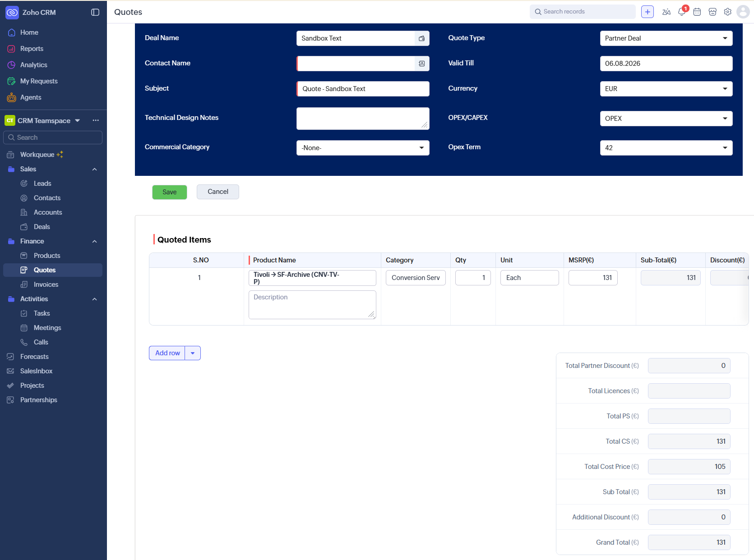The image size is (754, 560).
Task: Open Products module
Action: tap(47, 256)
